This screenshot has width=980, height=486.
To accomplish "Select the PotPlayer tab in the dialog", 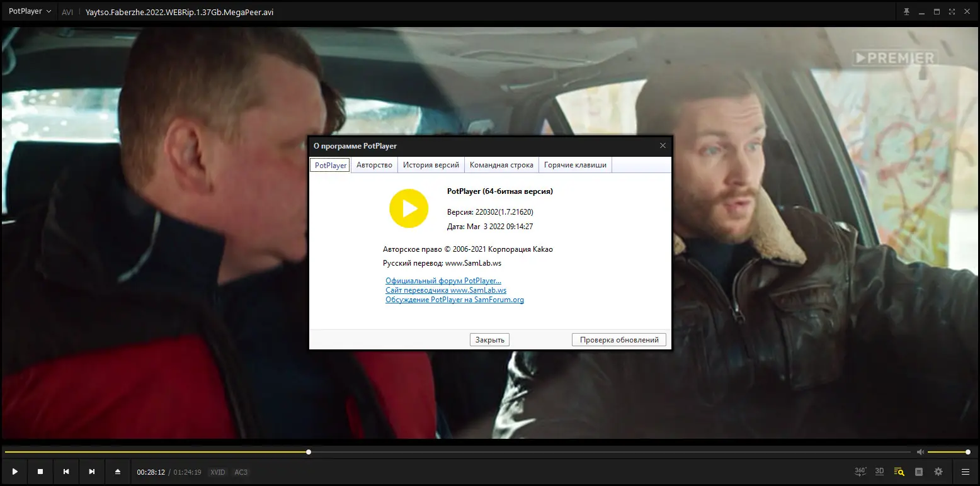I will 331,165.
